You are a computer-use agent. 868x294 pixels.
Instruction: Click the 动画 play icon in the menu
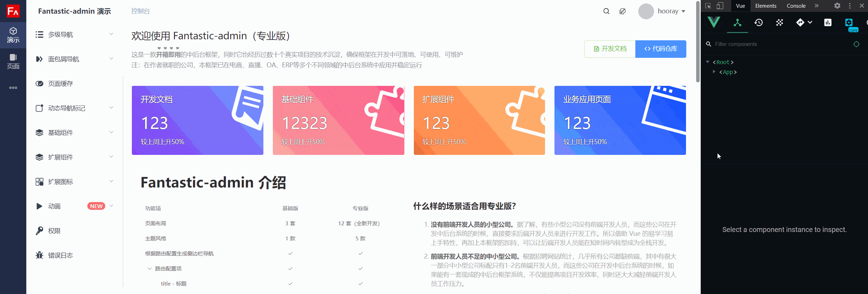[x=39, y=206]
